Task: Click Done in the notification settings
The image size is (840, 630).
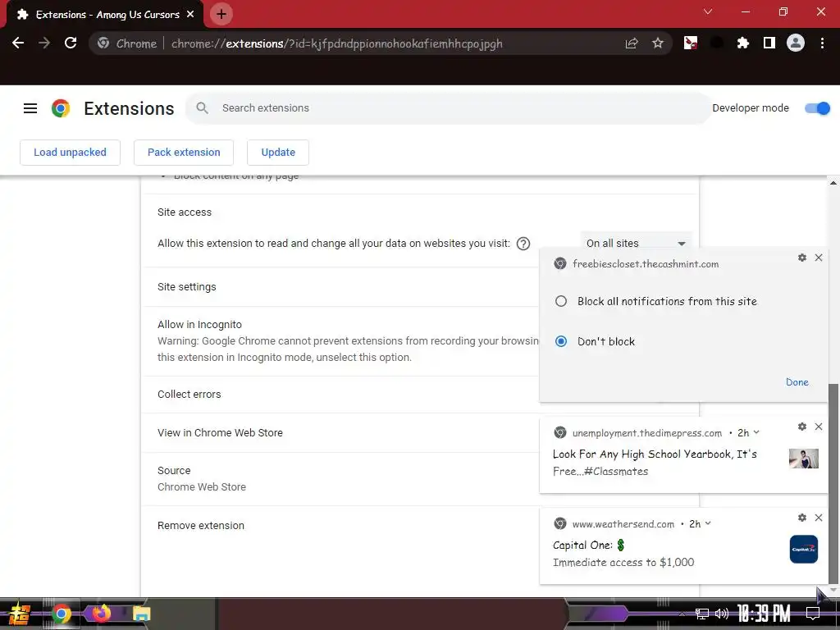Action: click(x=797, y=382)
